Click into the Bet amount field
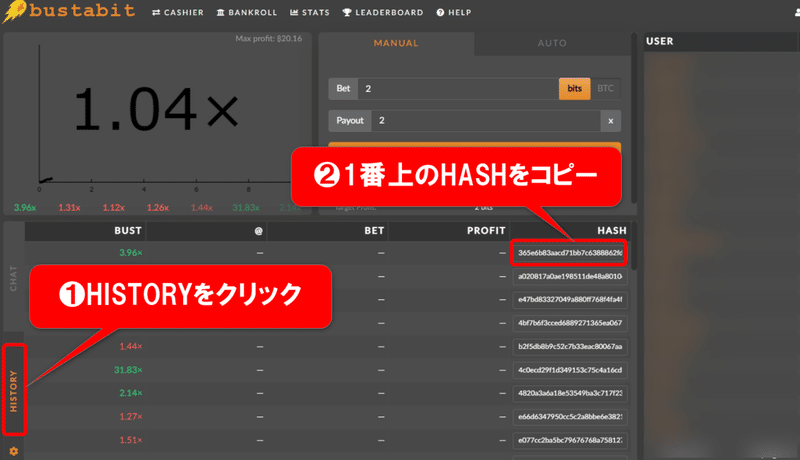 coord(458,89)
